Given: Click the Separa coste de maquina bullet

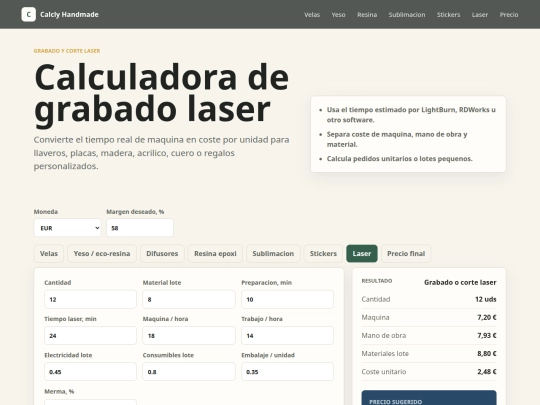Looking at the screenshot, I should coord(397,139).
